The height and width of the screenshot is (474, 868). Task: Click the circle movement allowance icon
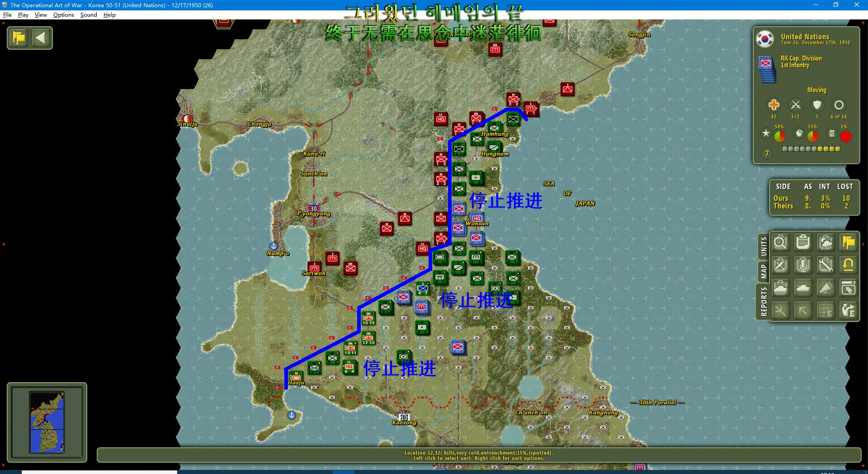point(839,105)
